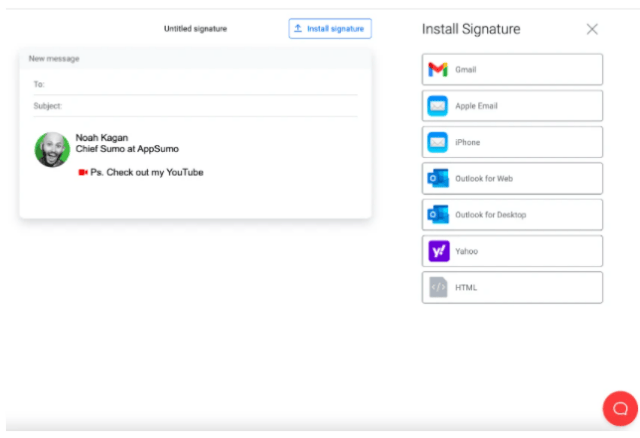640x438 pixels.
Task: Click the To: recipient field
Action: pos(196,84)
